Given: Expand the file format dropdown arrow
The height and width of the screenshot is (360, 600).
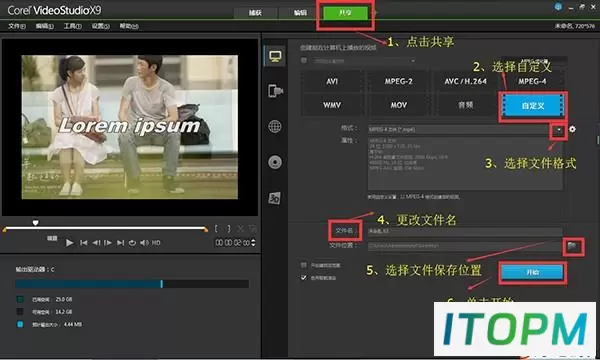Looking at the screenshot, I should click(x=559, y=130).
